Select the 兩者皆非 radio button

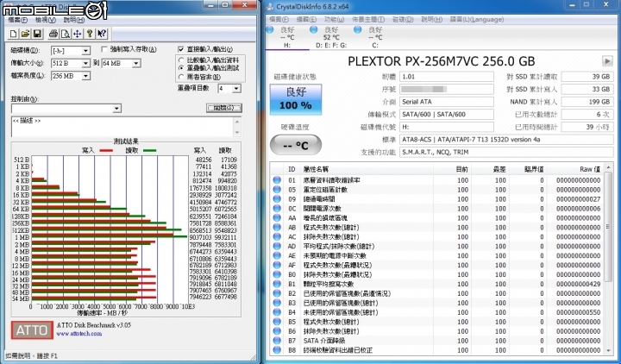pos(181,77)
